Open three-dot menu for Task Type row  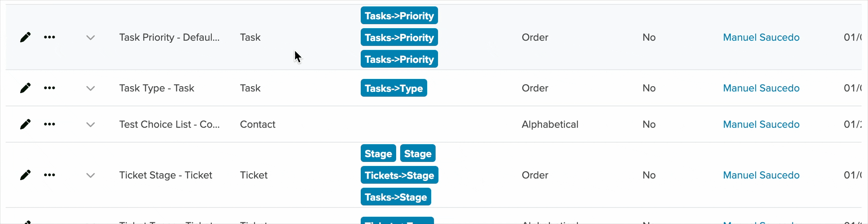tap(50, 88)
